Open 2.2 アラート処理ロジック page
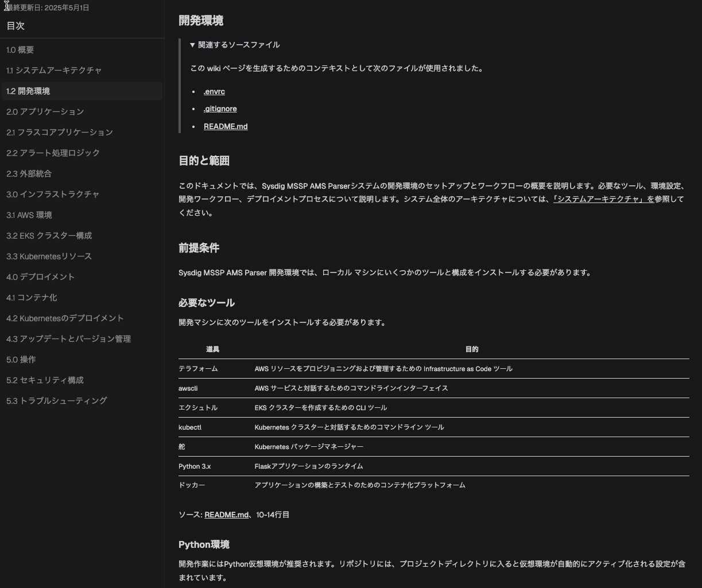 click(x=82, y=153)
